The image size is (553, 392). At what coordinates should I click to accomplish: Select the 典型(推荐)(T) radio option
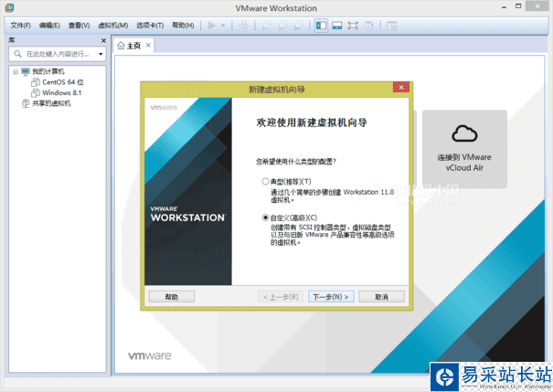pos(265,182)
